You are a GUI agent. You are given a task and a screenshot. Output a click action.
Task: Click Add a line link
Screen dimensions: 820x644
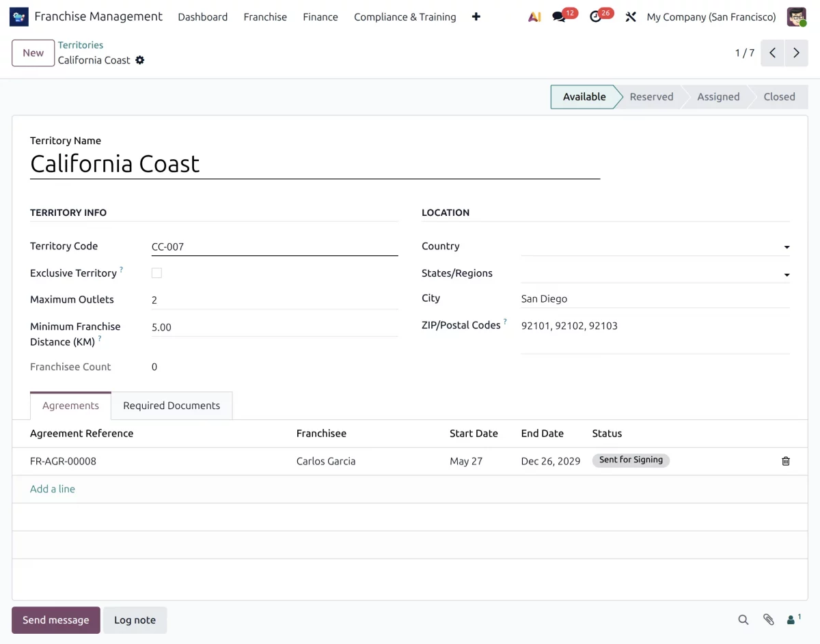click(53, 489)
